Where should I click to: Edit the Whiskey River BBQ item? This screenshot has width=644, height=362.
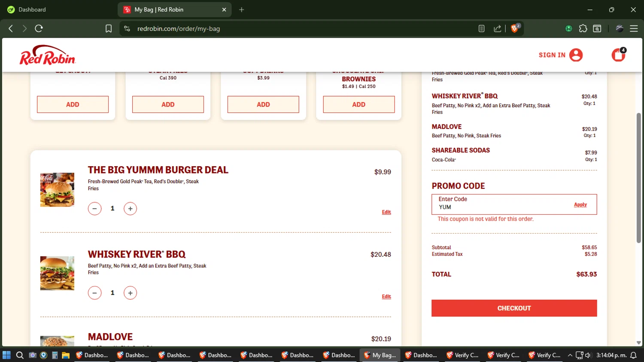point(386,297)
